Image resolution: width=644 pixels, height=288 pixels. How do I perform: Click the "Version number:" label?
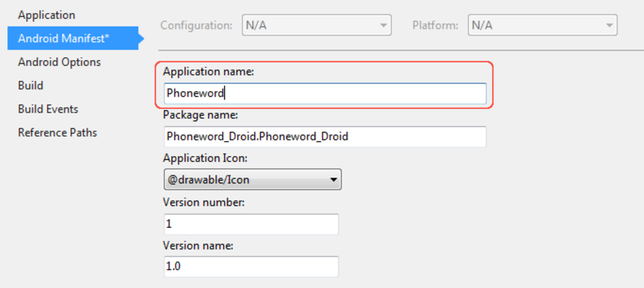pos(204,203)
